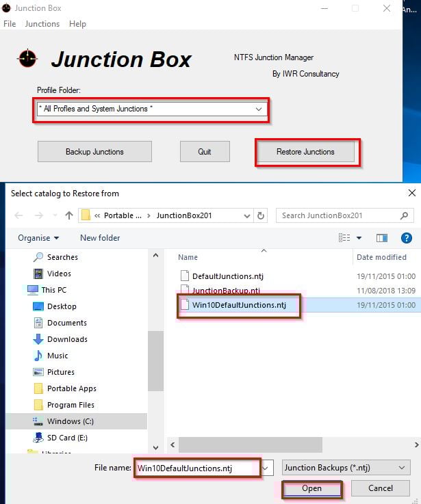Select Pictures folder in navigation pane
The width and height of the screenshot is (421, 504).
(x=61, y=372)
